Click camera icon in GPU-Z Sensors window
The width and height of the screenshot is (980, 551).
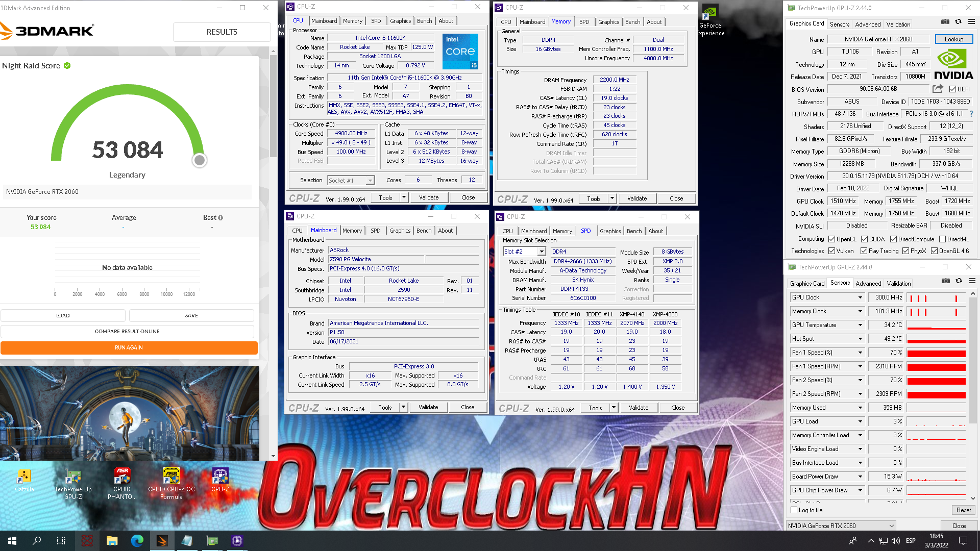point(946,281)
